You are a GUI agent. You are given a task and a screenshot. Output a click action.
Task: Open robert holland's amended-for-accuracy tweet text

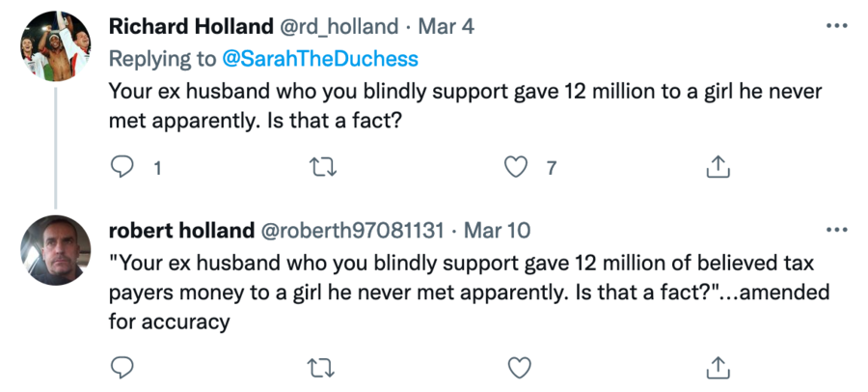[463, 293]
